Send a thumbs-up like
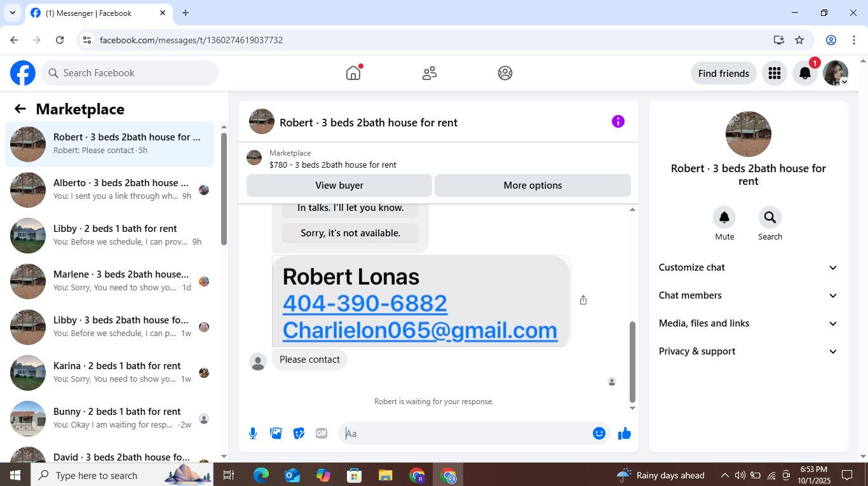Image resolution: width=868 pixels, height=486 pixels. pyautogui.click(x=625, y=433)
